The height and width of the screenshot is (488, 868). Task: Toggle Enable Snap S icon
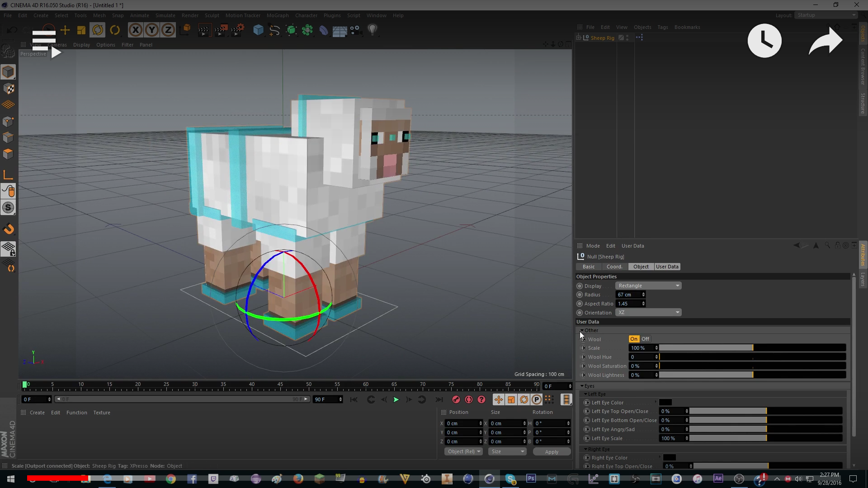tap(8, 208)
